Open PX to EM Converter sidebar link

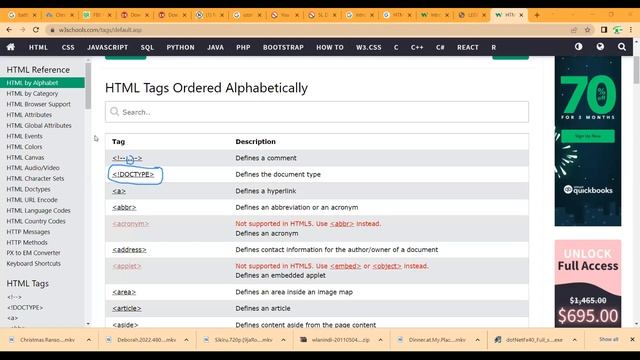[x=33, y=253]
